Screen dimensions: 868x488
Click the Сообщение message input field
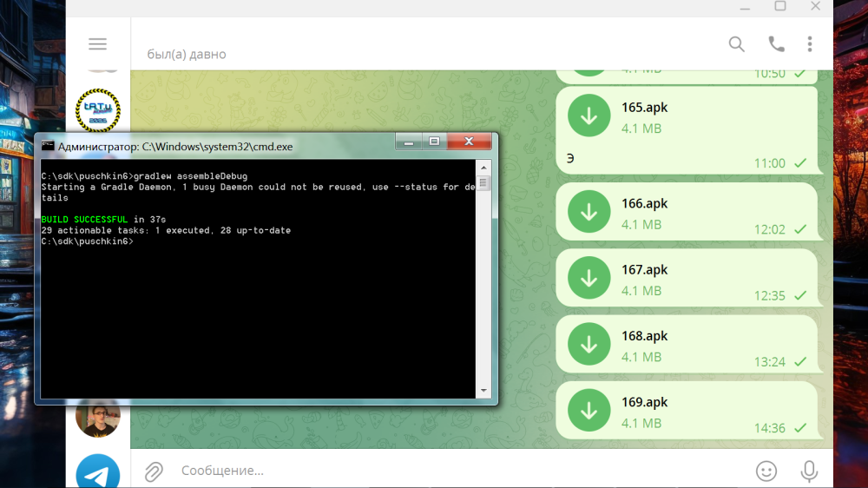click(459, 471)
